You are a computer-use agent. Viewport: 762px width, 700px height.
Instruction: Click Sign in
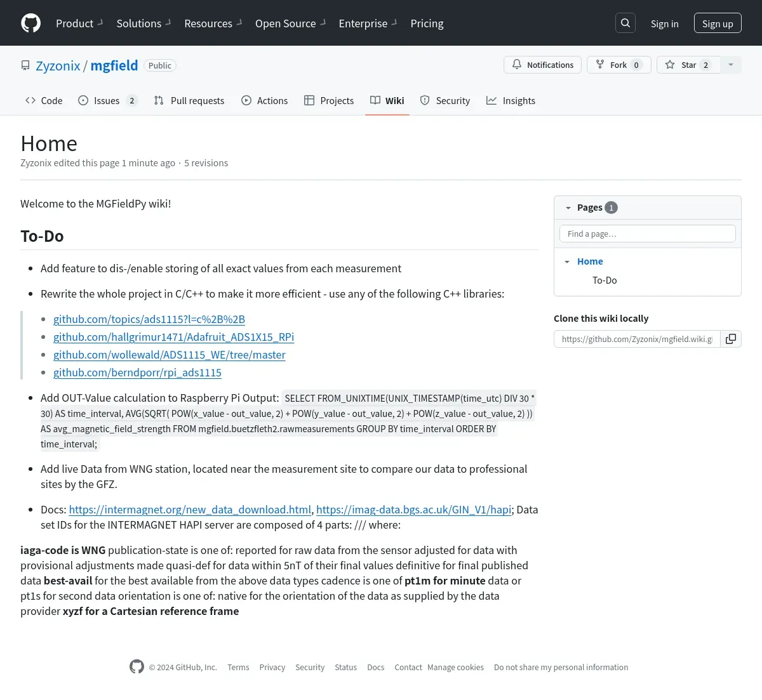click(665, 23)
